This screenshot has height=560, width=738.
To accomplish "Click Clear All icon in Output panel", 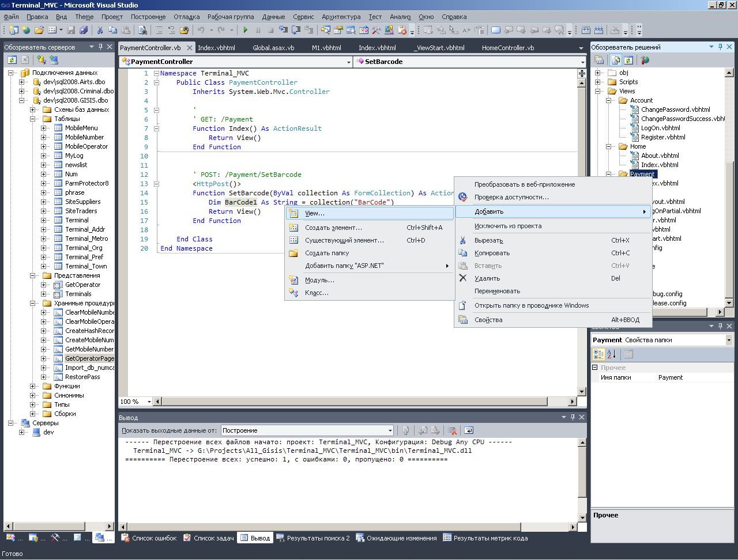I will tap(453, 430).
